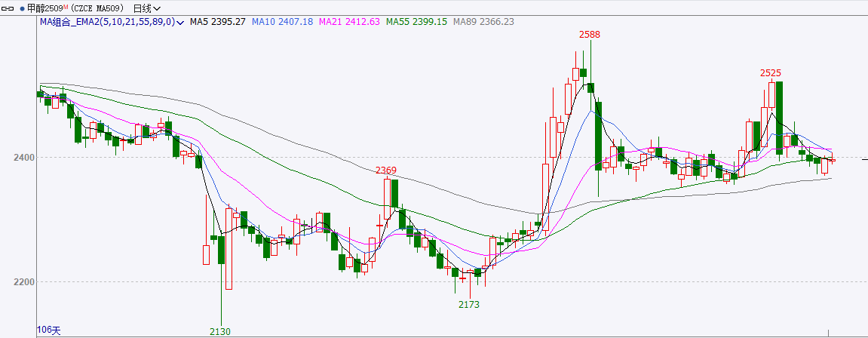868x338 pixels.
Task: Select the MA5 2395.27 label
Action: [217, 22]
